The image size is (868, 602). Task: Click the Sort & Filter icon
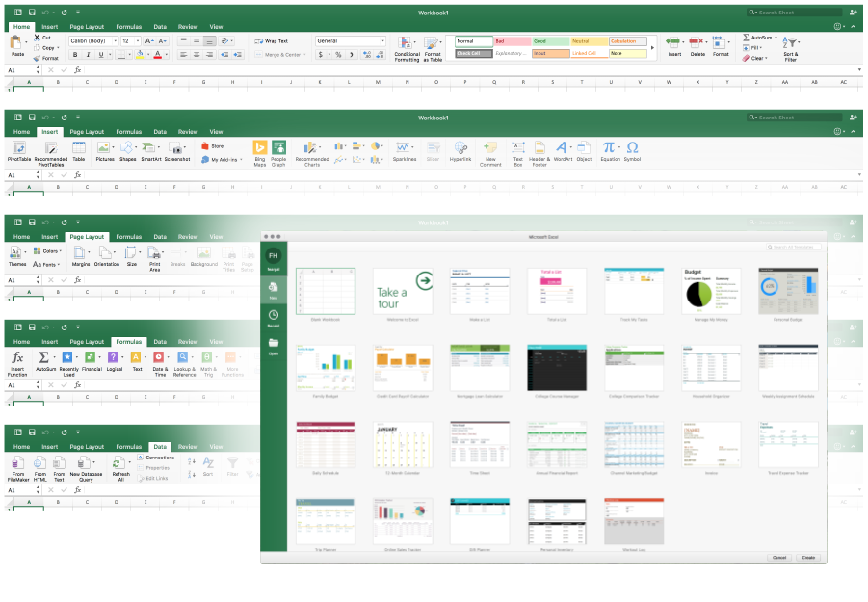point(791,43)
